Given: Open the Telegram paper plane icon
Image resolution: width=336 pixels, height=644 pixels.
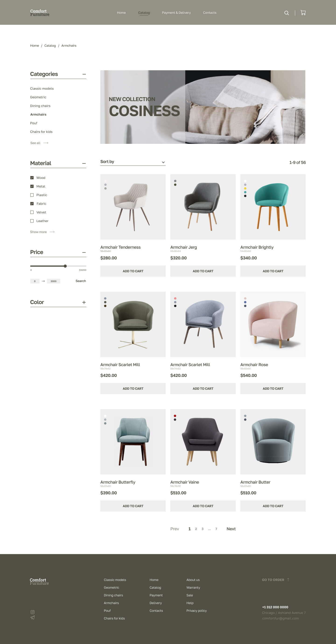Looking at the screenshot, I should coord(32,617).
